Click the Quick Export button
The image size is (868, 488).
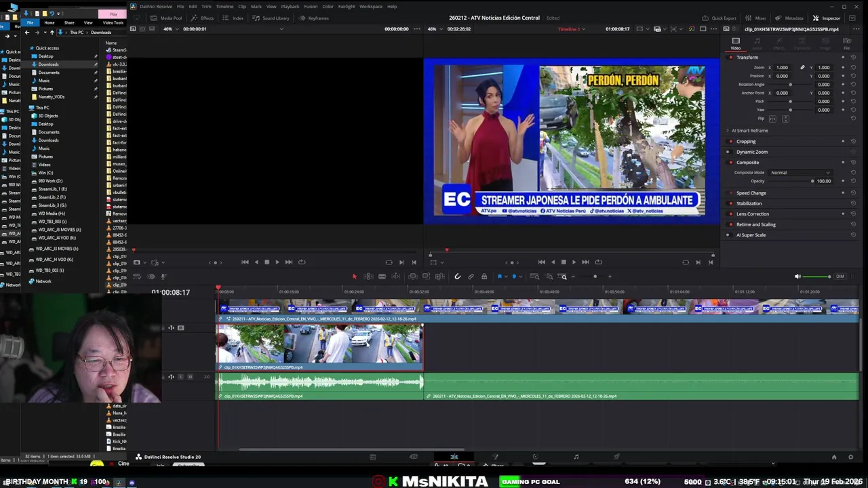[x=719, y=18]
